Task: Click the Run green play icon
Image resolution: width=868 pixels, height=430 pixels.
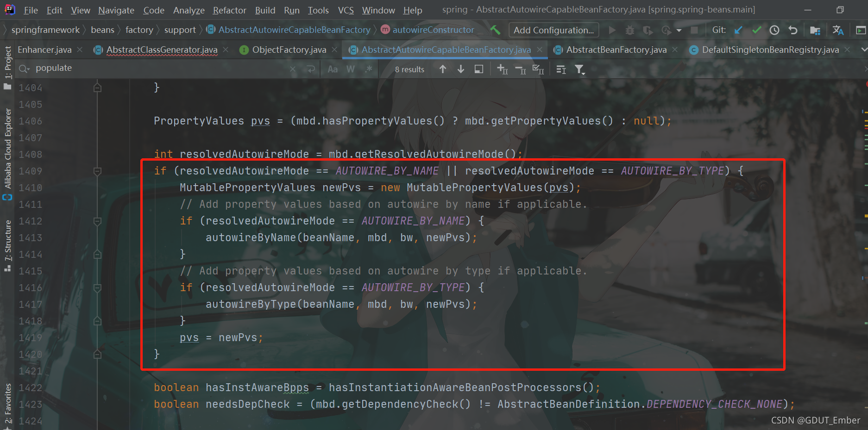Action: (x=612, y=30)
